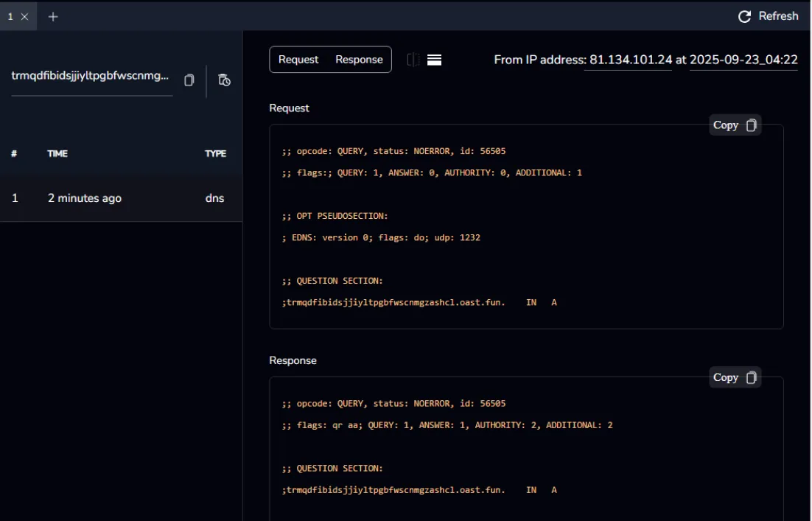Close tab 1
Image resolution: width=812 pixels, height=521 pixels.
tap(24, 16)
